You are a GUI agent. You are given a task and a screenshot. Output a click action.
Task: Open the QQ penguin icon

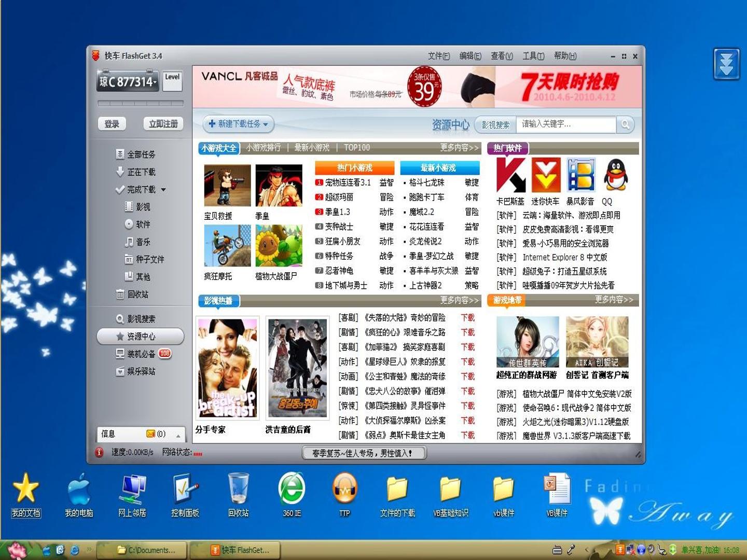(616, 175)
